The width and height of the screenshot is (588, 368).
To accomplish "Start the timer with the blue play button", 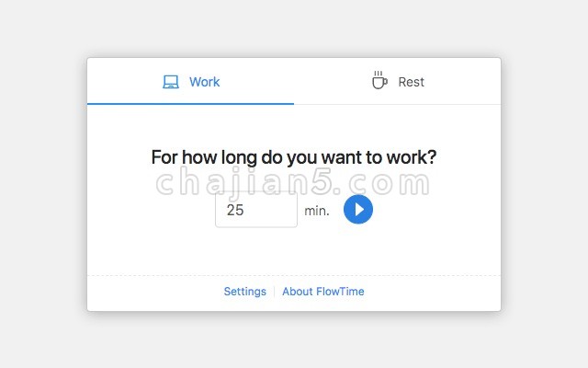I will (358, 210).
